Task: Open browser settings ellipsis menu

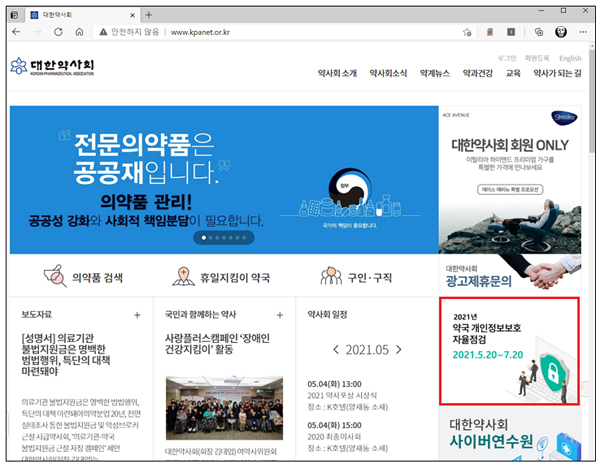Action: click(x=583, y=32)
